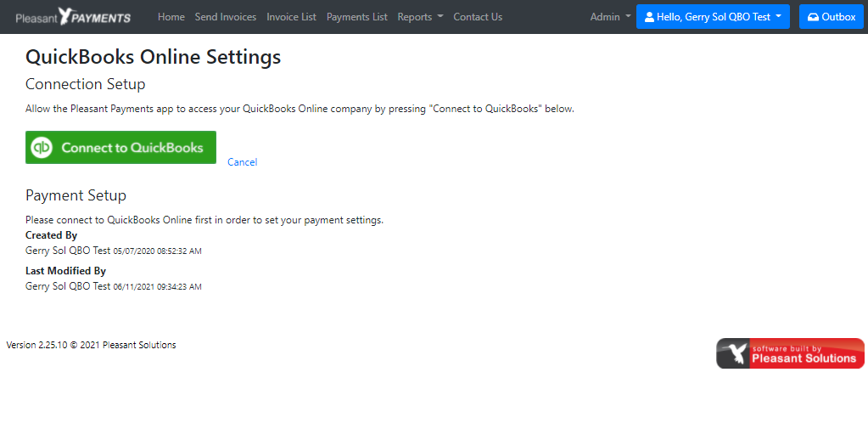Click the Pleasant Payments logo
This screenshot has height=423, width=868.
73,17
